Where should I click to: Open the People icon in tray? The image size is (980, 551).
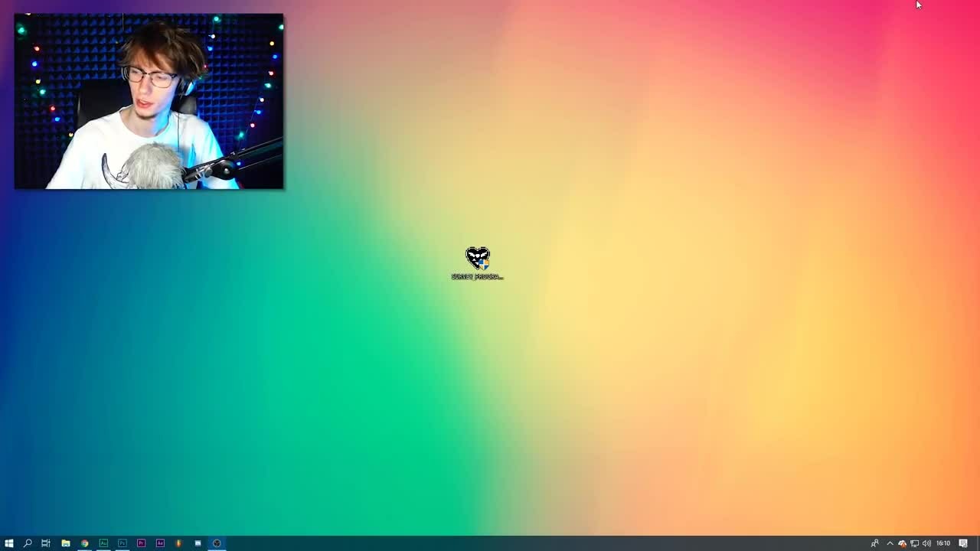click(874, 543)
